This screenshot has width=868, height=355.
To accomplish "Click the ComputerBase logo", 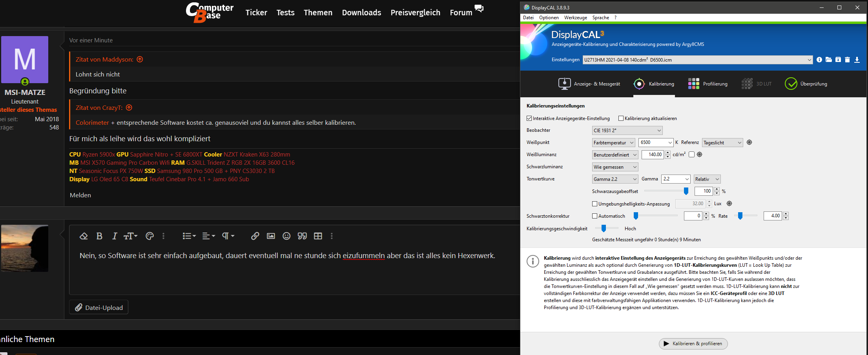I will point(210,13).
